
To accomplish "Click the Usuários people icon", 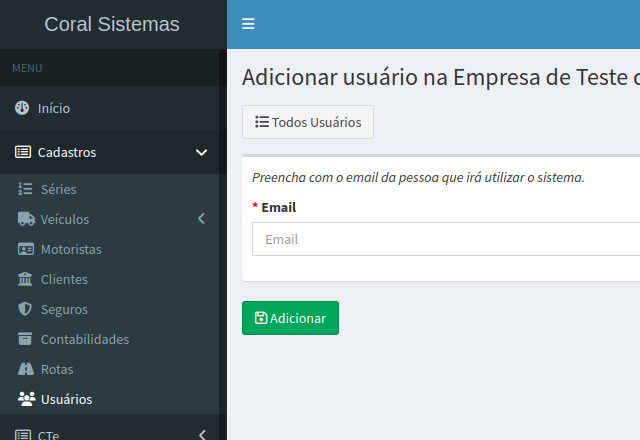I will (x=26, y=399).
